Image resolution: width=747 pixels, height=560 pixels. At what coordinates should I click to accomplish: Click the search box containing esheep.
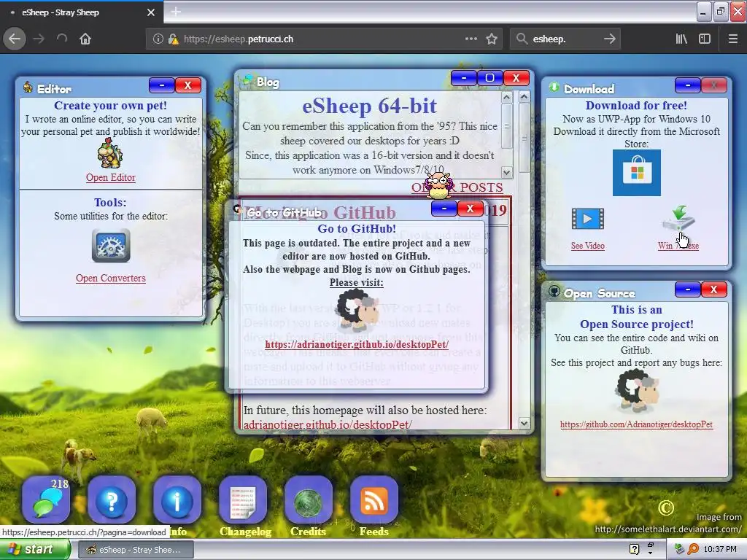(565, 39)
